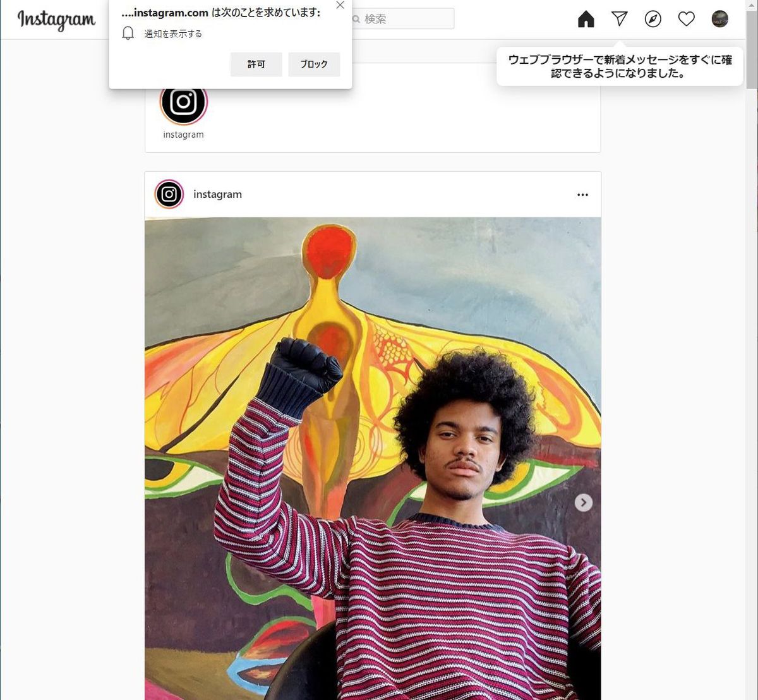Image resolution: width=758 pixels, height=700 pixels.
Task: Advance to the next photo with the arrow
Action: tap(584, 502)
